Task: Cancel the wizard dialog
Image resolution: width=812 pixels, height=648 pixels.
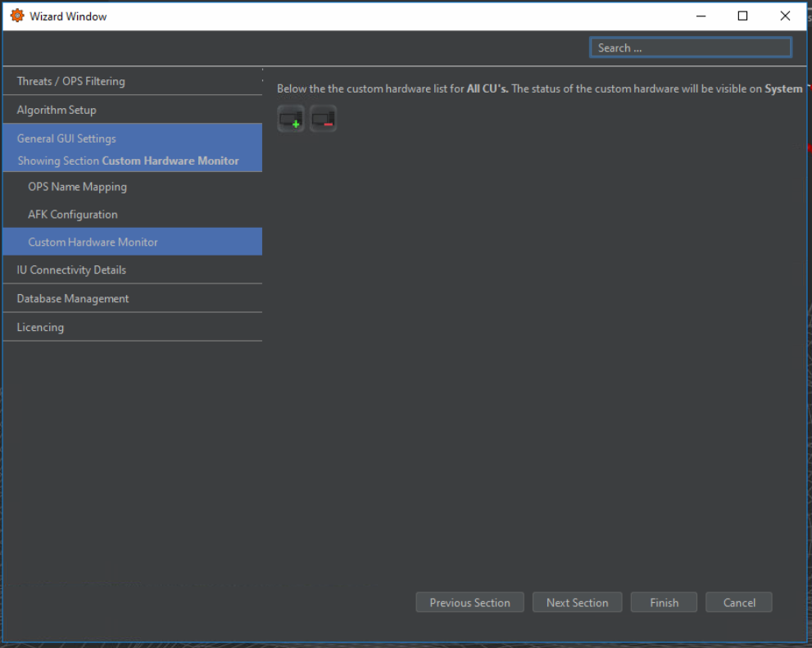Action: [x=738, y=602]
